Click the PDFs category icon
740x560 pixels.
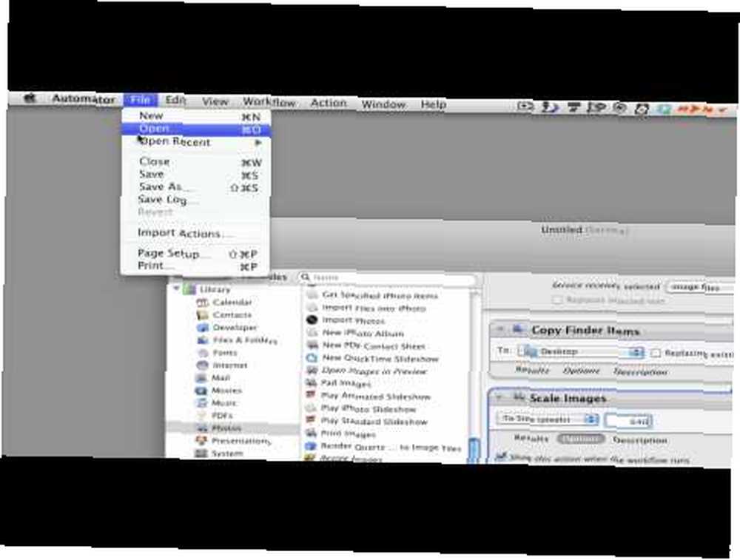point(201,416)
